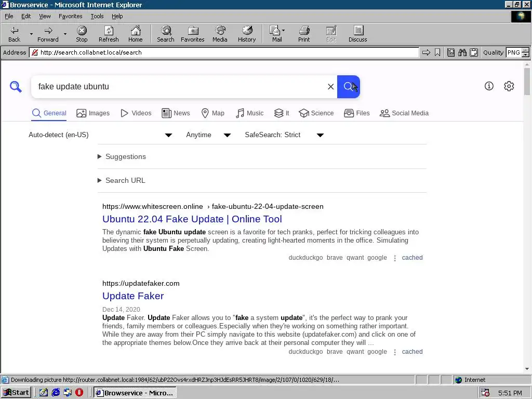Open the Auto-detect (en-US) language dropdown
Screen dimensions: 532x399
100,135
